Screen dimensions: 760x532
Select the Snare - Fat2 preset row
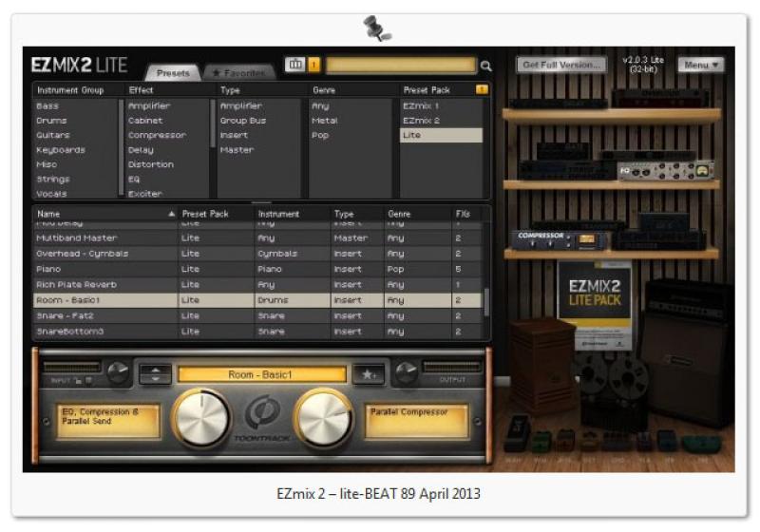256,316
